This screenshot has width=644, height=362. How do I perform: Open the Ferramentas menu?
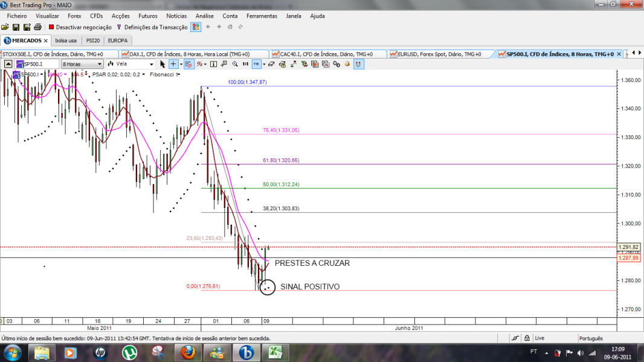point(262,16)
